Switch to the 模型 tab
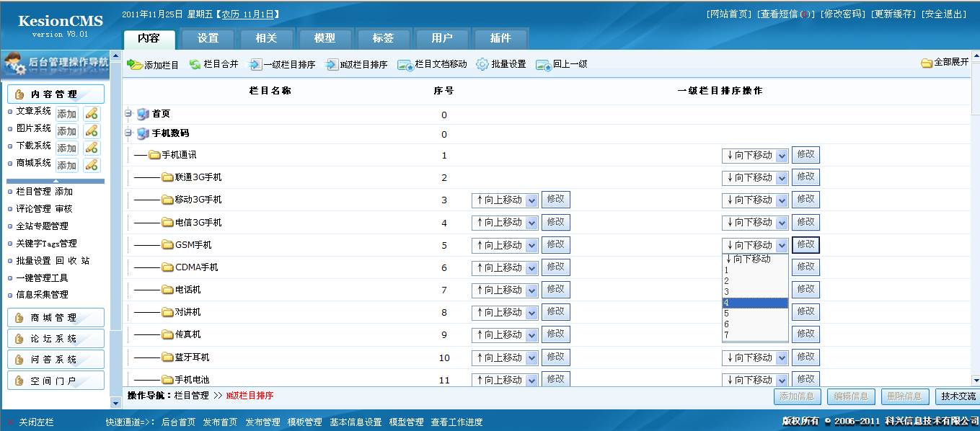The height and width of the screenshot is (431, 980). [x=324, y=39]
